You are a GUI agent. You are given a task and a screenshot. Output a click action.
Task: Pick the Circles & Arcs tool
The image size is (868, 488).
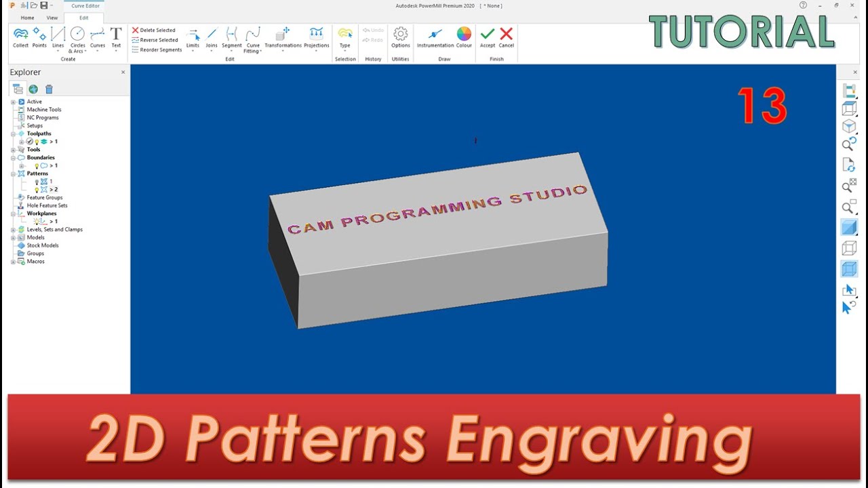pyautogui.click(x=77, y=39)
